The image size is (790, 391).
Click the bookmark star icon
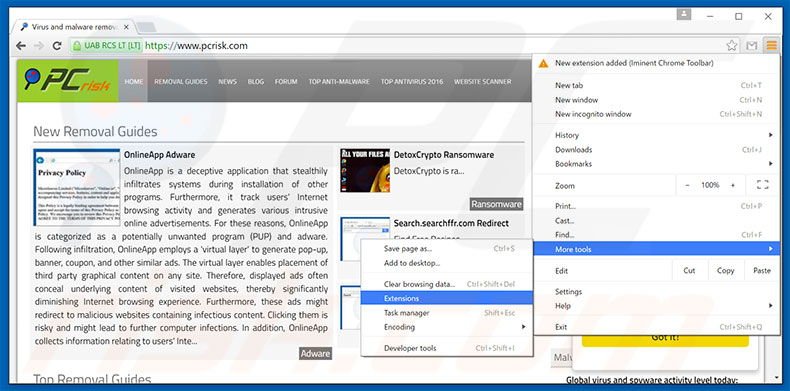coord(732,46)
